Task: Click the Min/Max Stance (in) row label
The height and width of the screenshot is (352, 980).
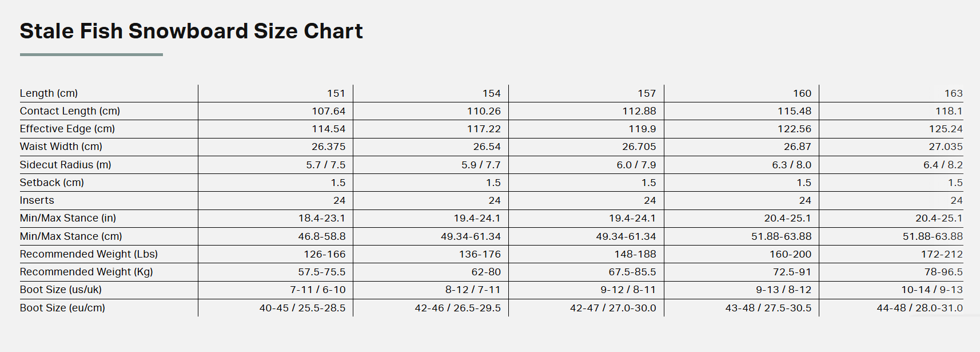Action: click(x=67, y=218)
